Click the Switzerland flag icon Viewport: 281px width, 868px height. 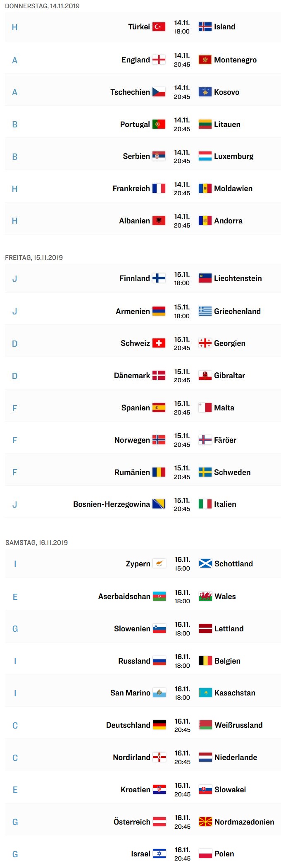point(159,343)
